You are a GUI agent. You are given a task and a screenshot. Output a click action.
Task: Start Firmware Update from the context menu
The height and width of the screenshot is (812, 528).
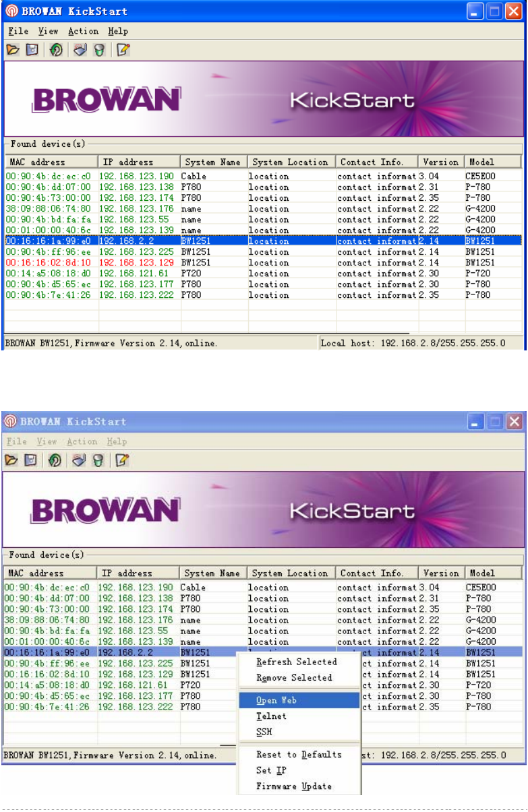pos(294,786)
